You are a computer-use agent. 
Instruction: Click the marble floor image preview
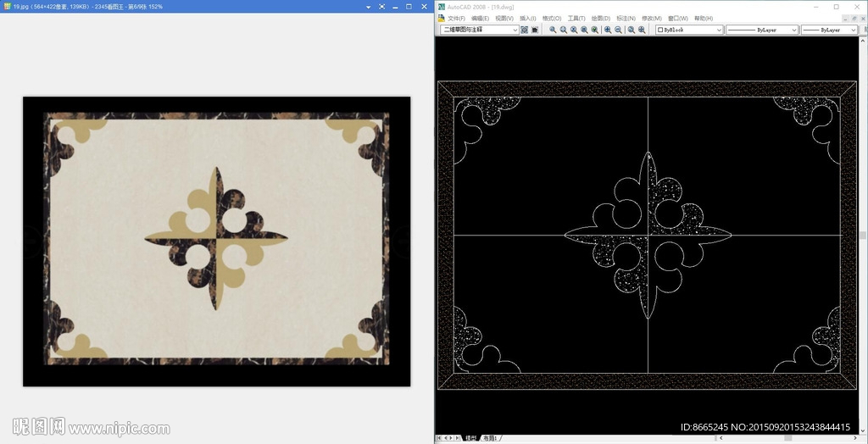click(x=216, y=241)
